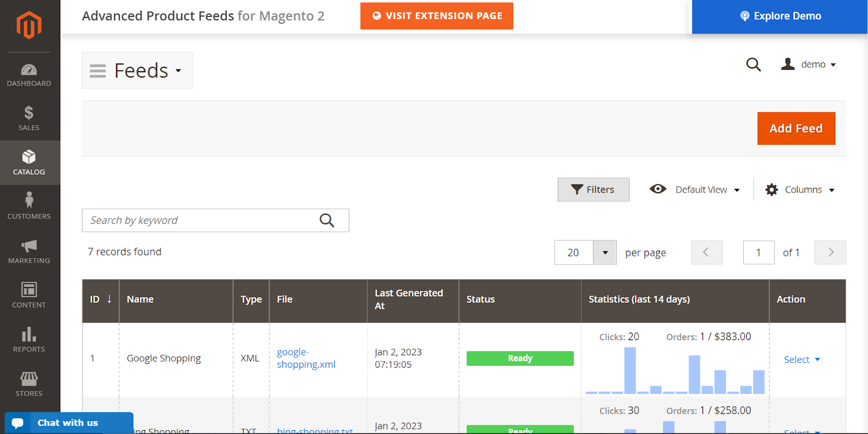The width and height of the screenshot is (868, 434).
Task: Click the Add Feed button
Action: 796,129
